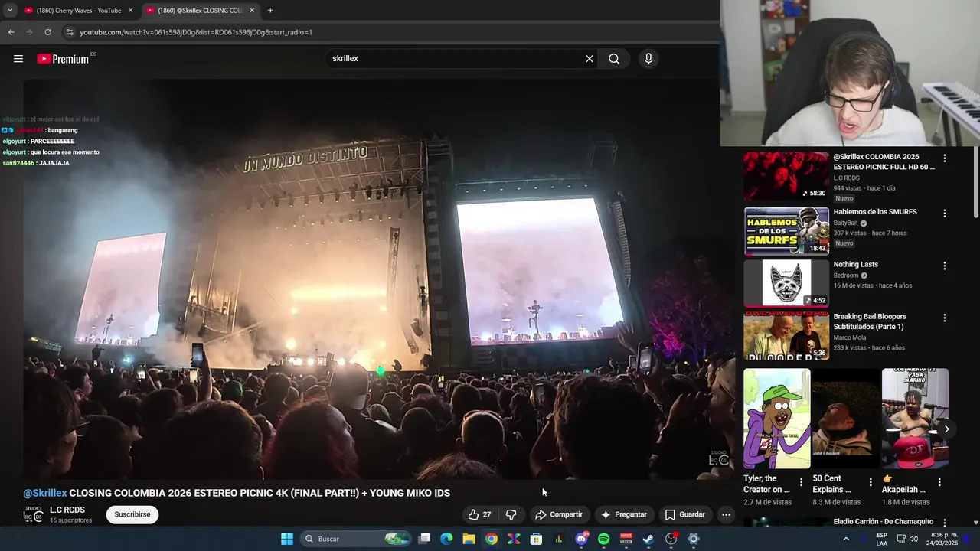Open OBS Studio from the taskbar
Screen dimensions: 980x551
[x=671, y=539]
